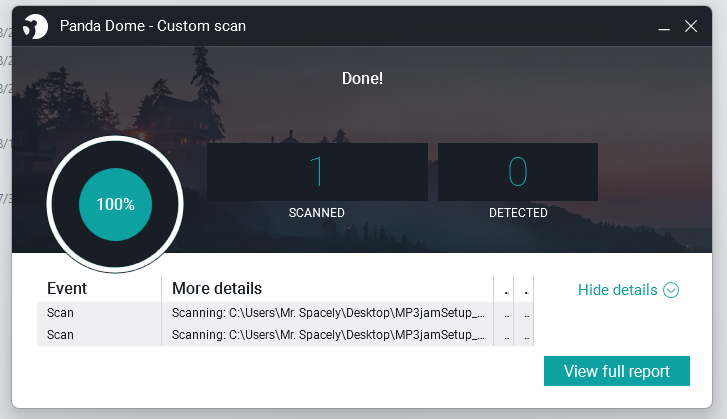Click the Event column header
The width and height of the screenshot is (727, 419).
[x=67, y=288]
